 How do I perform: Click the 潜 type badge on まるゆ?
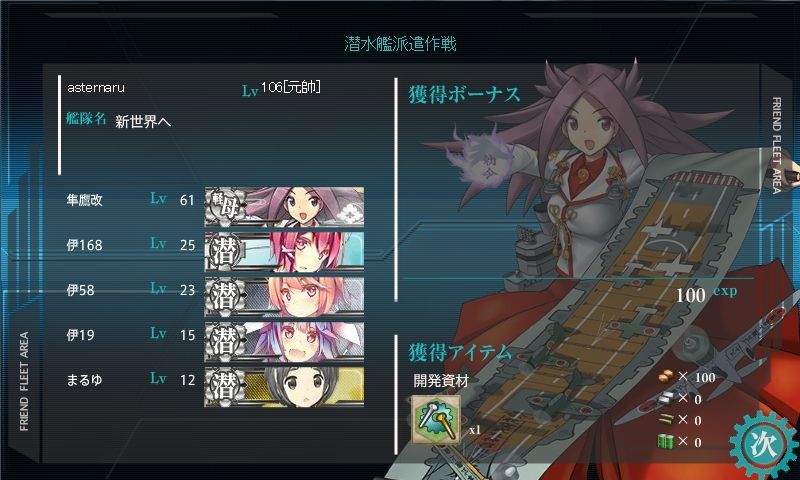(x=224, y=387)
